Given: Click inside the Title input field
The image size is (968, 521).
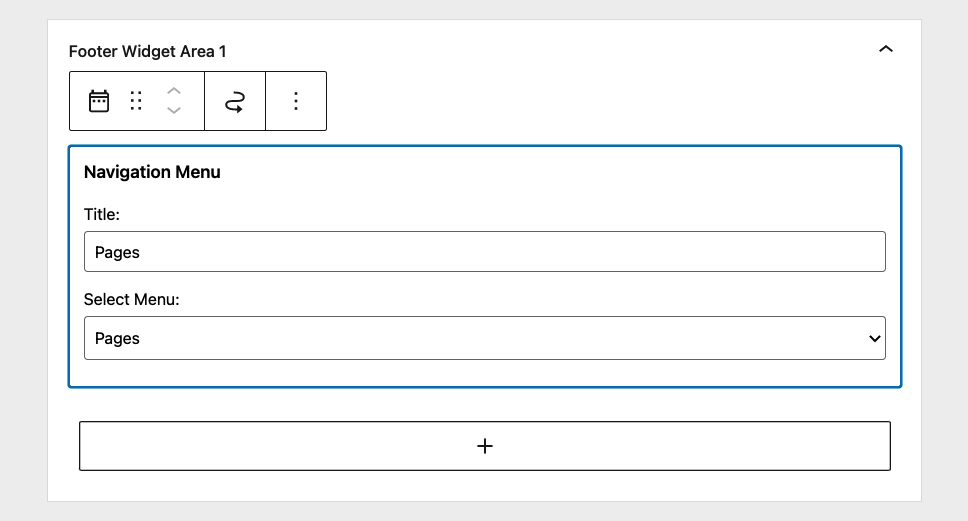Looking at the screenshot, I should (x=485, y=252).
